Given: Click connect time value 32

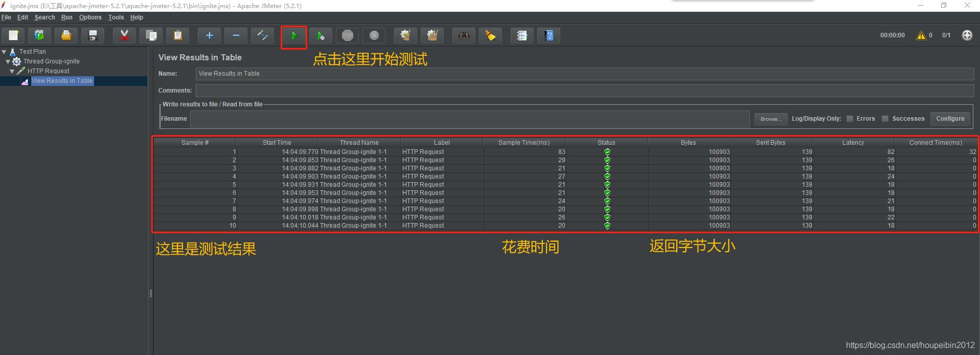Looking at the screenshot, I should click(x=972, y=152).
